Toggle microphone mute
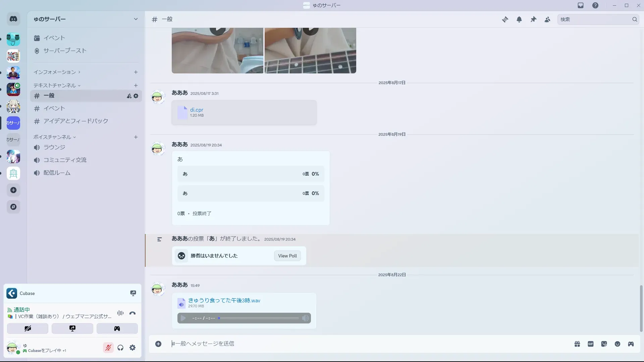This screenshot has width=644, height=362. (x=108, y=348)
